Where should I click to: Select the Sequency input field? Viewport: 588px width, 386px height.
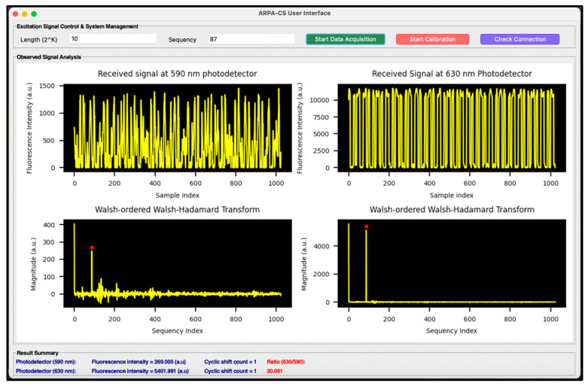point(251,39)
